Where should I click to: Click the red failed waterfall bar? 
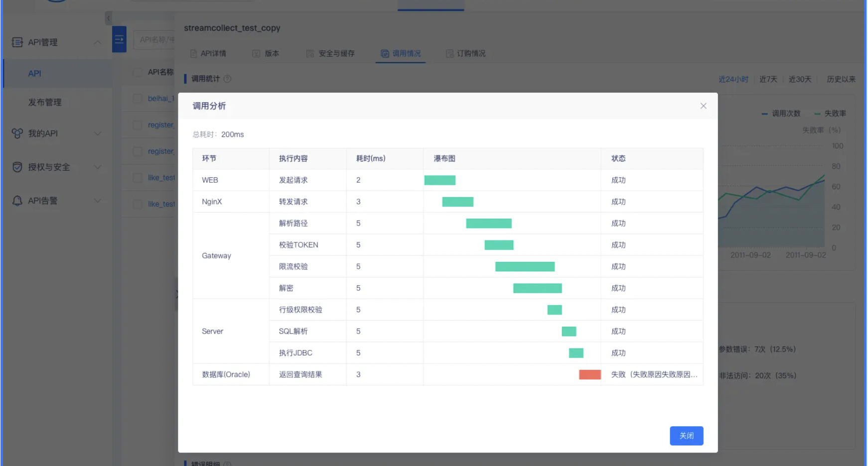point(590,374)
